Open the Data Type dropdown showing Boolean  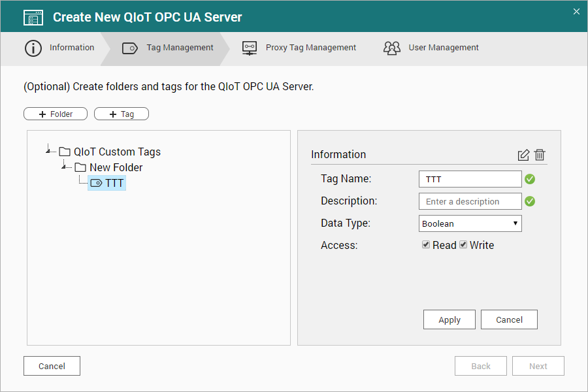click(x=470, y=223)
